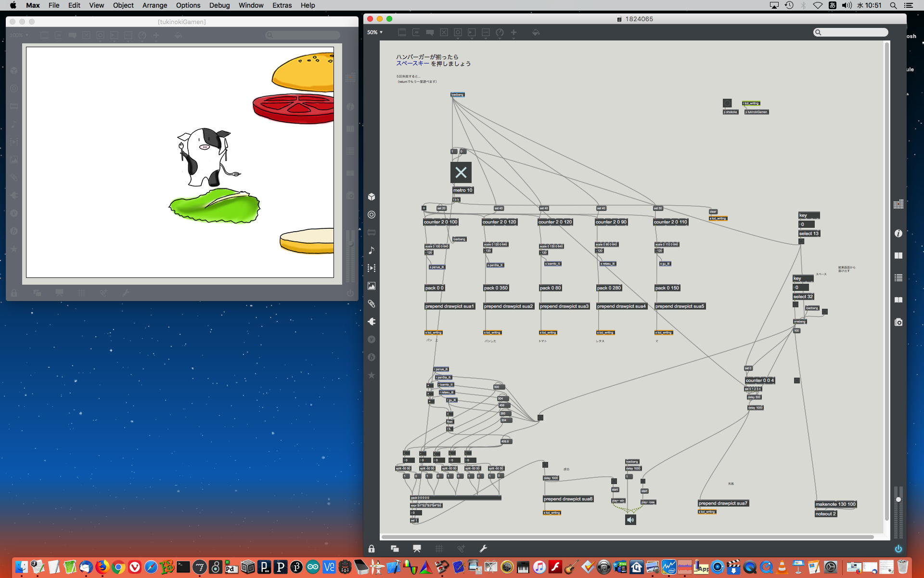
Task: Open the Max Console wrench icon
Action: click(x=483, y=549)
